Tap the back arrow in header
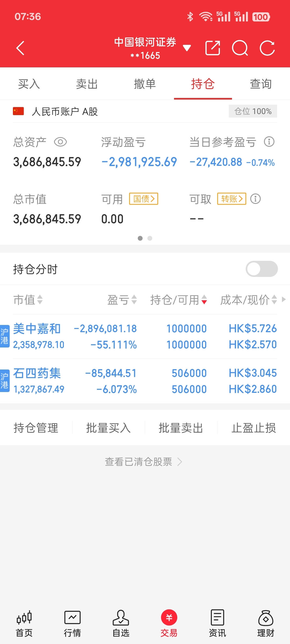 tap(20, 48)
